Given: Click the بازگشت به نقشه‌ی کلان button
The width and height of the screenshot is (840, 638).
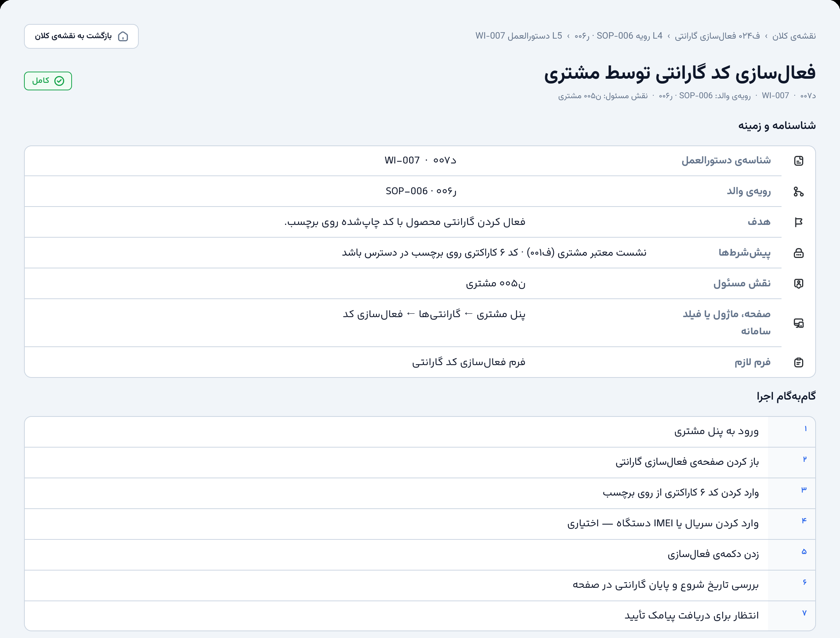Looking at the screenshot, I should click(81, 36).
